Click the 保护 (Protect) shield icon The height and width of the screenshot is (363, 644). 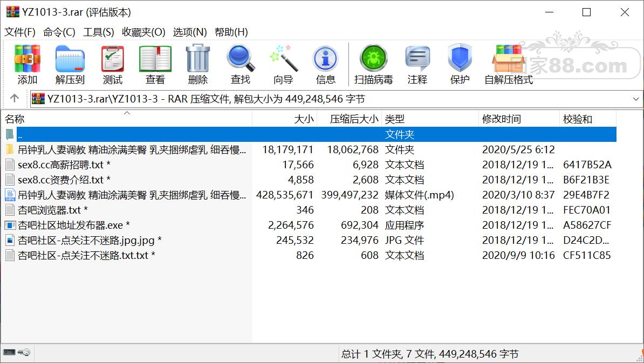tap(460, 65)
